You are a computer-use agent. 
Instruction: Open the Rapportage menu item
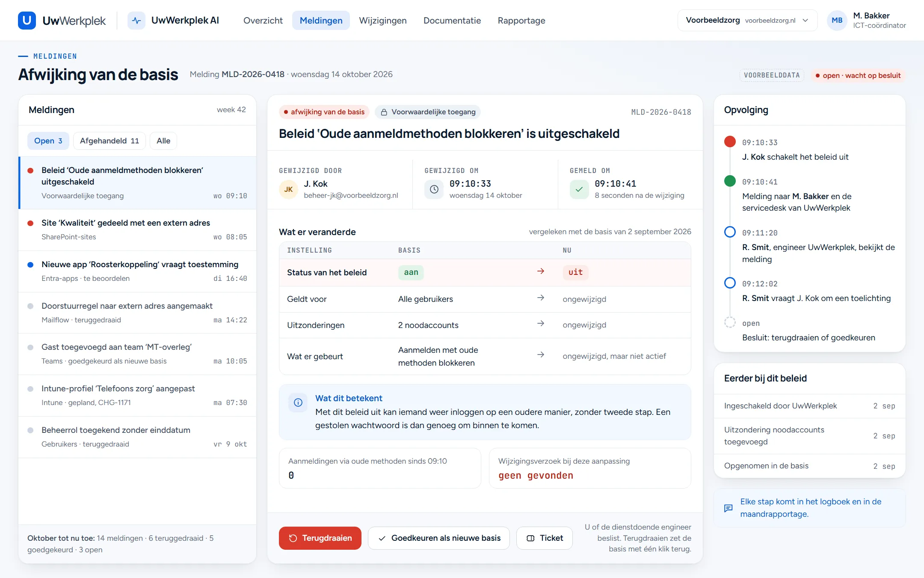[x=521, y=21]
